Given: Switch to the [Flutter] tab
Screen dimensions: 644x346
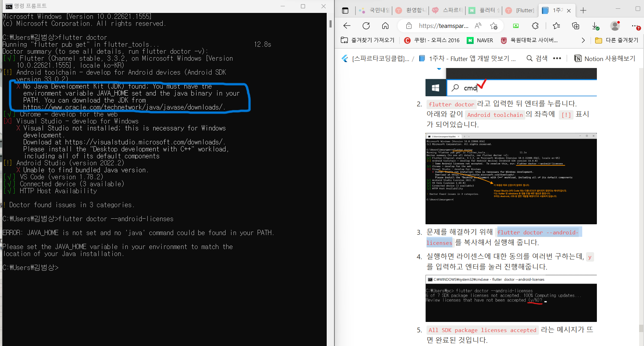Looking at the screenshot, I should tap(520, 10).
